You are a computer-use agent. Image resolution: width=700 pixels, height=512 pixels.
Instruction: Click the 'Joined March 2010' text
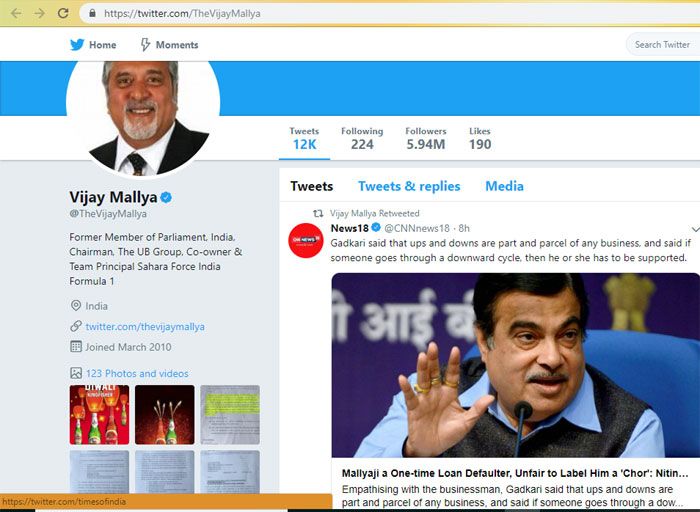129,347
